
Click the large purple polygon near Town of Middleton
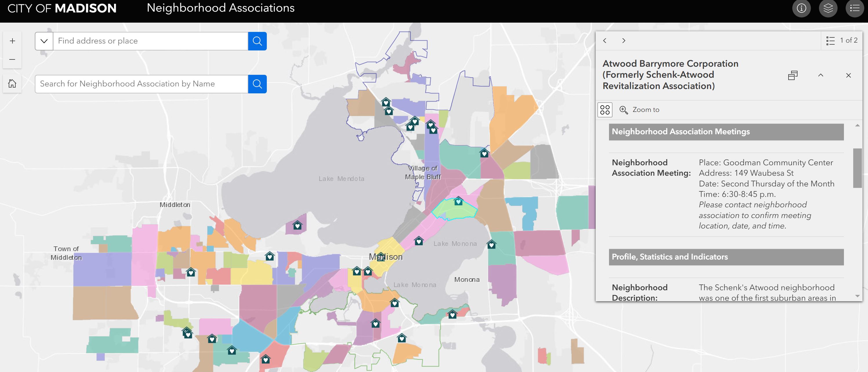click(x=102, y=270)
